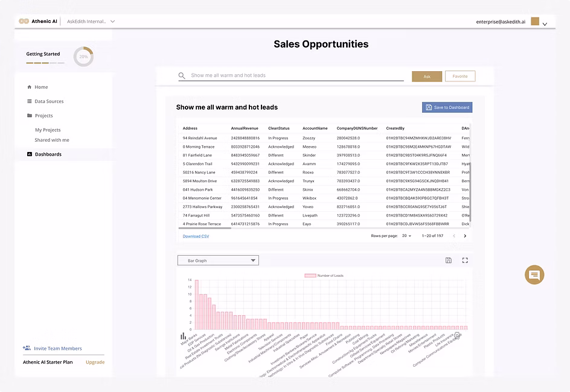Click the Download CSV link
Viewport: 570px width, 392px height.
pyautogui.click(x=196, y=236)
